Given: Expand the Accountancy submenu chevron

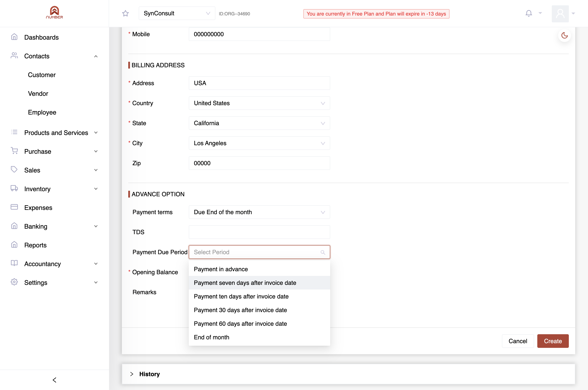Looking at the screenshot, I should (x=96, y=264).
